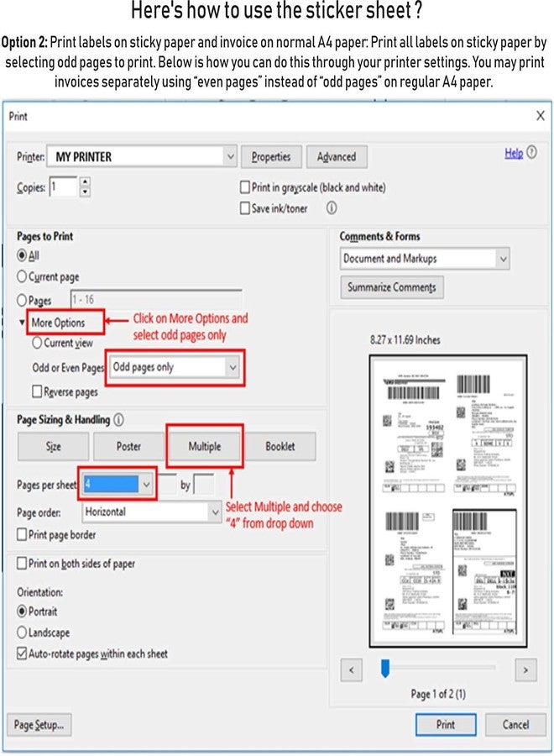Collapse the More Options disclosure triangle
The width and height of the screenshot is (554, 756).
point(22,323)
